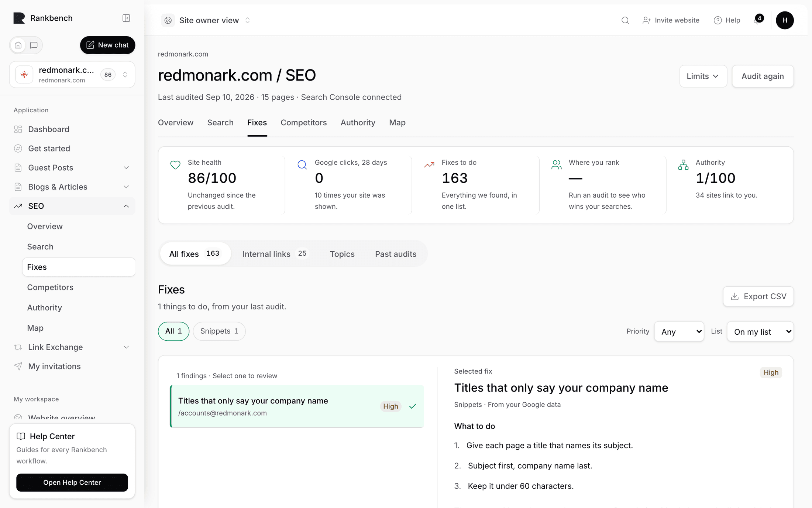Viewport: 812px width, 508px height.
Task: Click the Site owner view globe icon
Action: coord(168,20)
